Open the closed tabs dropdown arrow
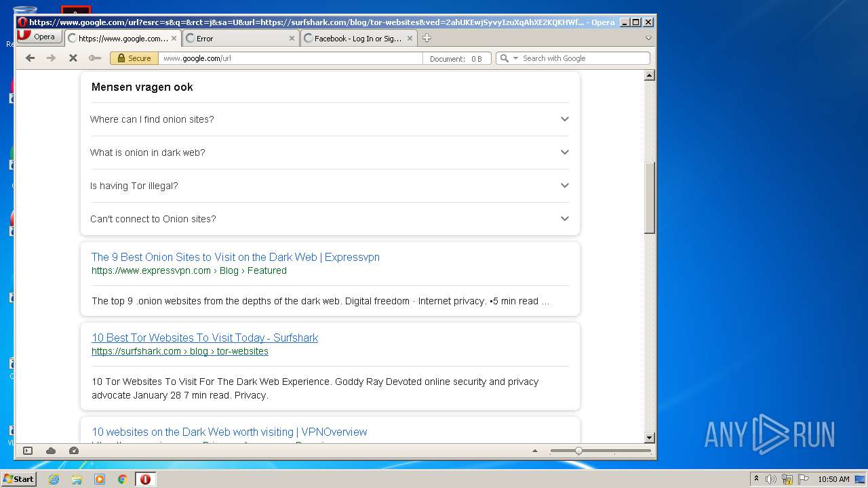The image size is (868, 488). (648, 39)
